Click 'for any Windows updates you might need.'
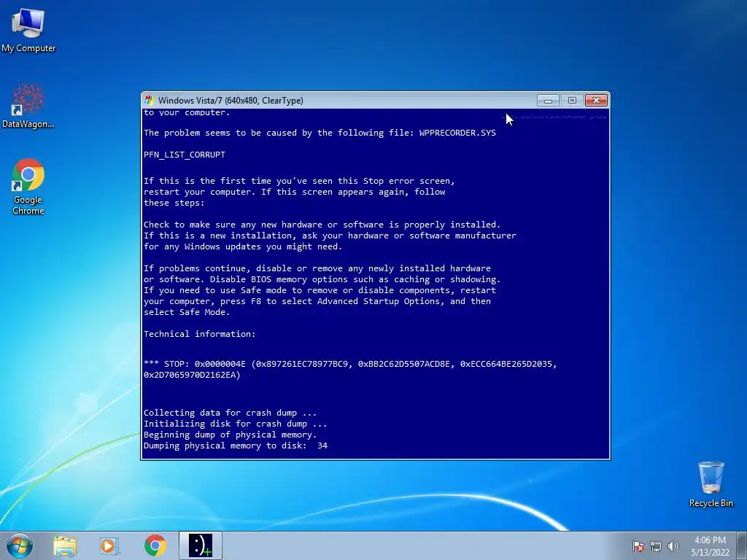 243,246
